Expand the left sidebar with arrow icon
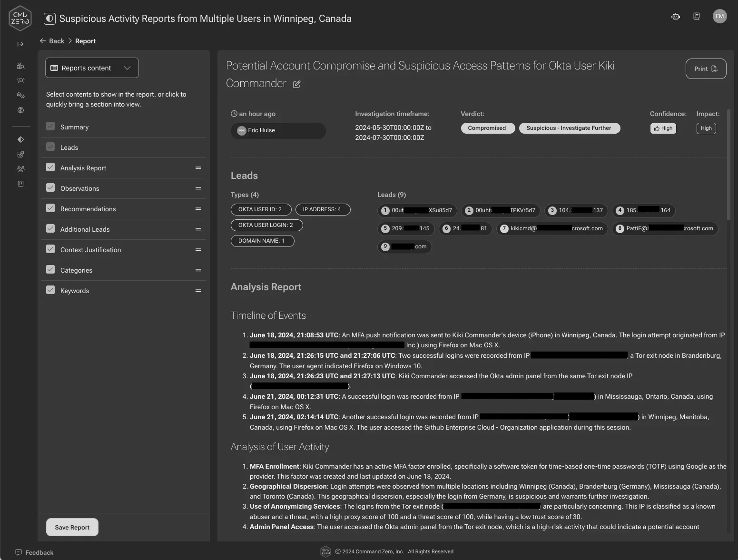This screenshot has height=560, width=738. (20, 44)
